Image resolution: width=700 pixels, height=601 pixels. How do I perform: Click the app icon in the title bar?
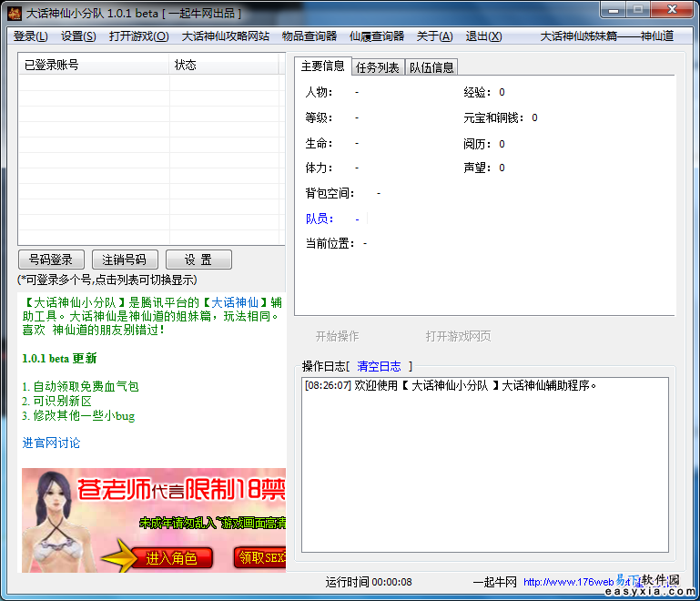(x=15, y=13)
